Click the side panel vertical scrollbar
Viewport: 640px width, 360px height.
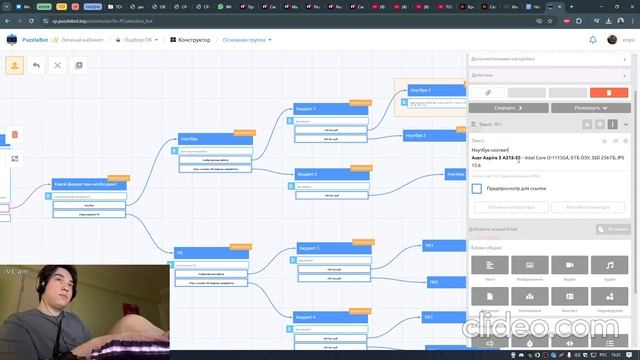[635, 192]
